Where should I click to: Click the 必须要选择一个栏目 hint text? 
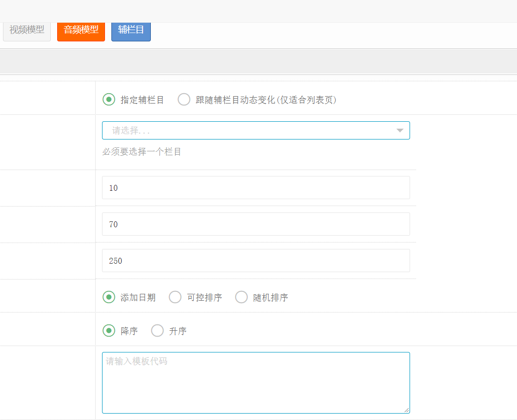[x=142, y=152]
